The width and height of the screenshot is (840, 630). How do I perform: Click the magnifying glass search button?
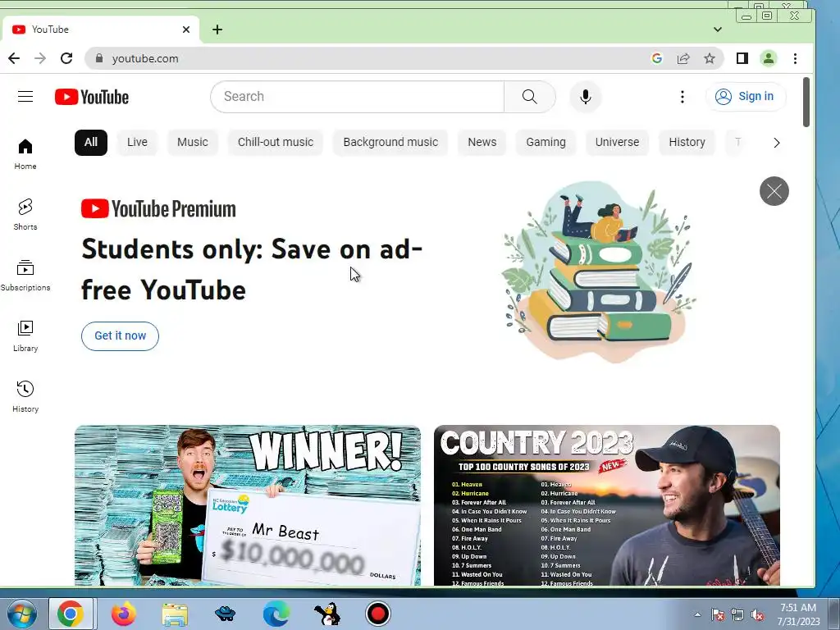[529, 97]
